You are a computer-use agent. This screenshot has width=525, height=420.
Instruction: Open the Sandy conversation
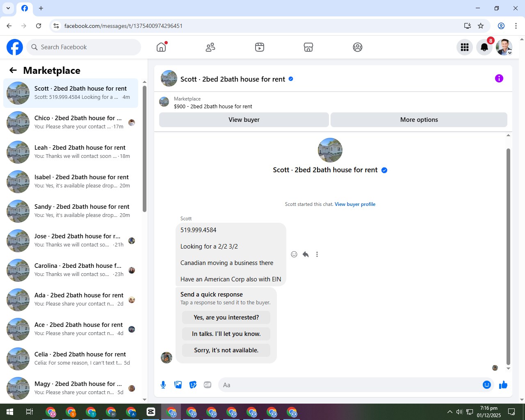71,211
